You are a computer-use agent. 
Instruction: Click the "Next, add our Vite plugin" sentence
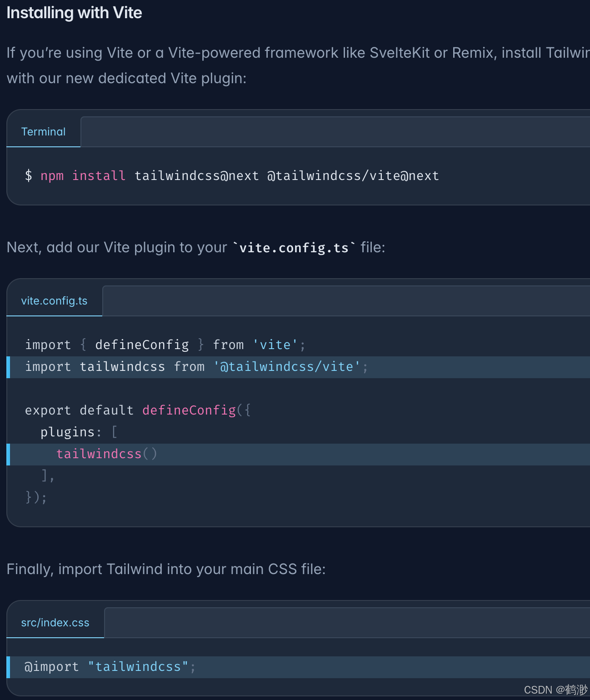[196, 248]
